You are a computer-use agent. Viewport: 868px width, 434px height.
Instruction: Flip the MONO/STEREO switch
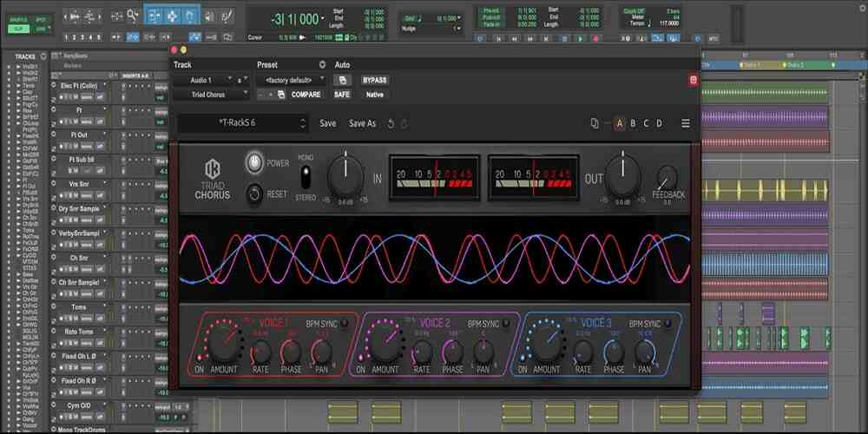[x=306, y=177]
